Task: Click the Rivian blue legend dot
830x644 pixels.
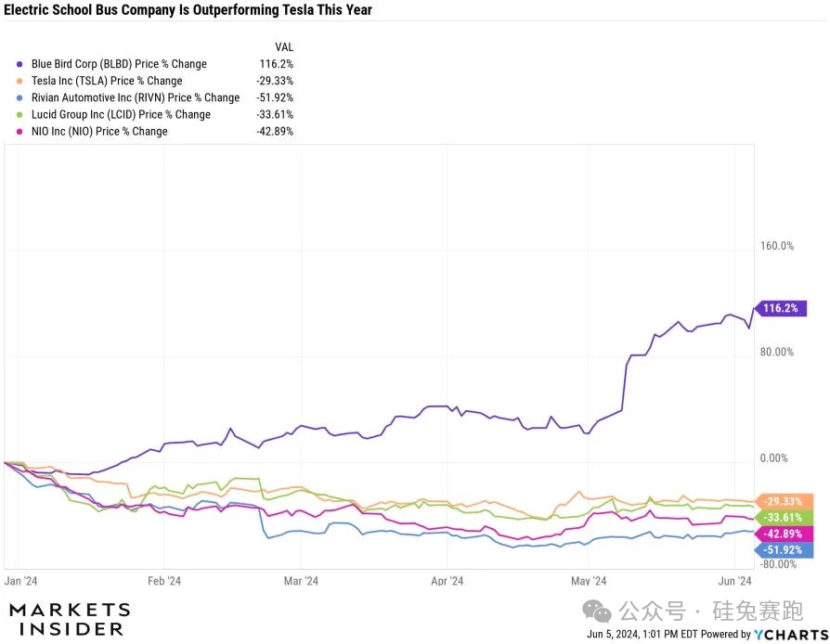Action: (20, 97)
